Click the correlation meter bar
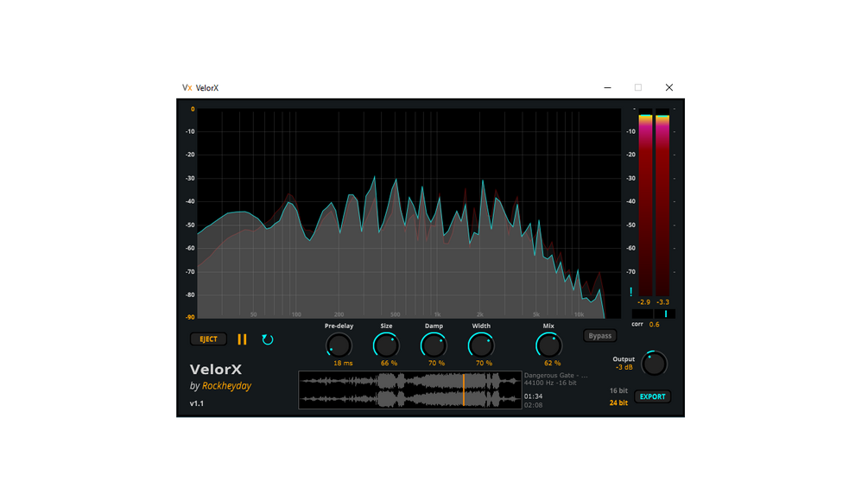Image resolution: width=868 pixels, height=488 pixels. click(654, 314)
